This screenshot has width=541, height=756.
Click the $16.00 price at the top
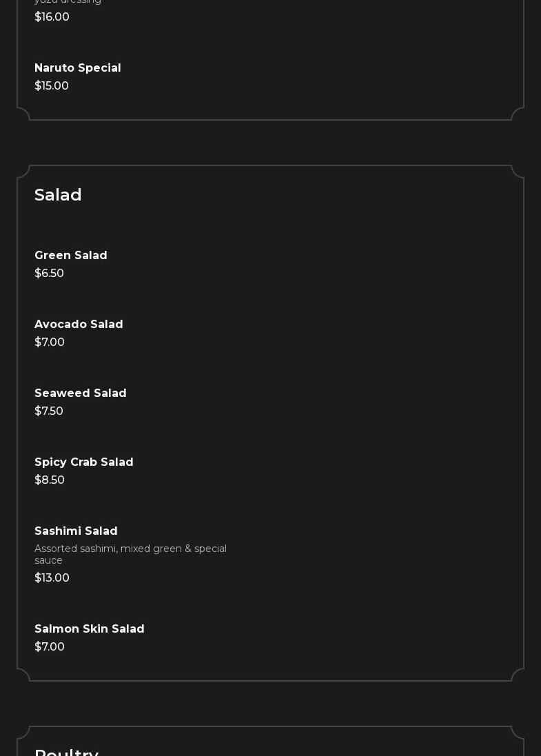point(52,17)
